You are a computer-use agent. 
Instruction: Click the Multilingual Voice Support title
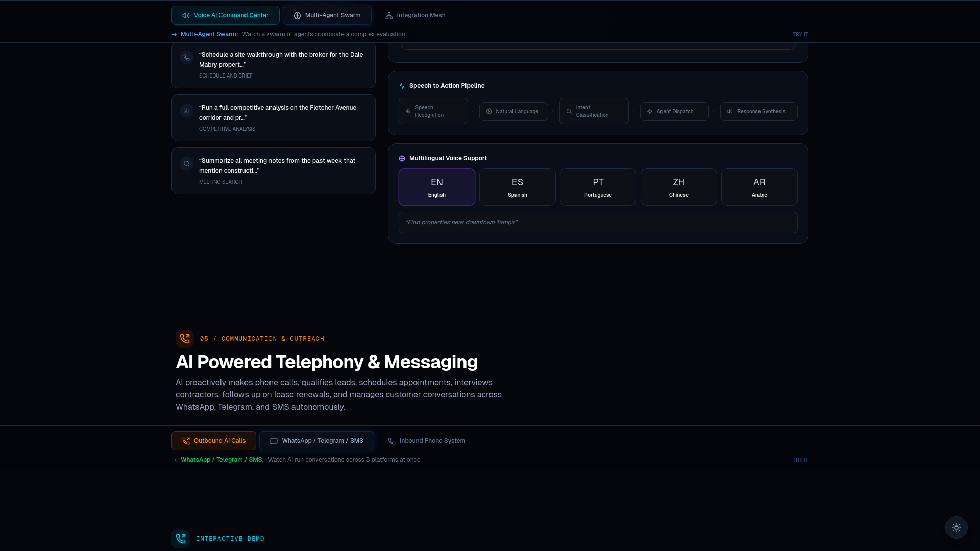coord(448,158)
